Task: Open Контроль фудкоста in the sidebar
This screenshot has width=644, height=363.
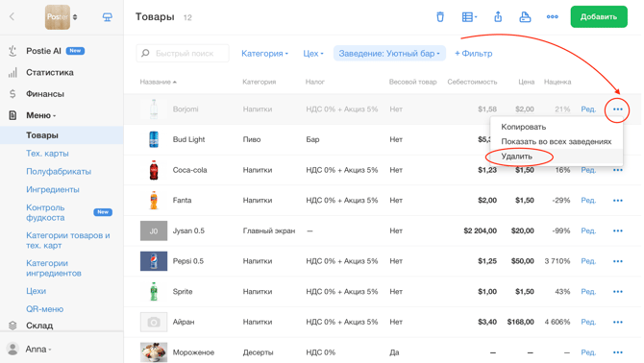Action: tap(45, 212)
